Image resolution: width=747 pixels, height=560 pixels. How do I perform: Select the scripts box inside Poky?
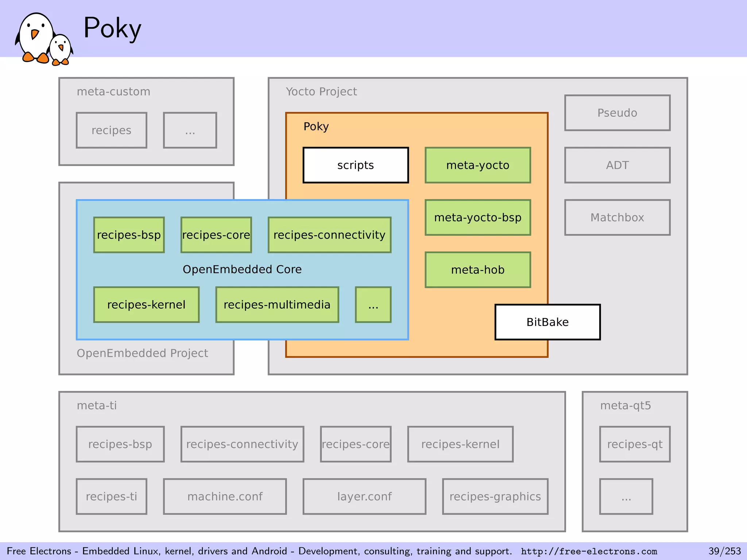click(356, 165)
